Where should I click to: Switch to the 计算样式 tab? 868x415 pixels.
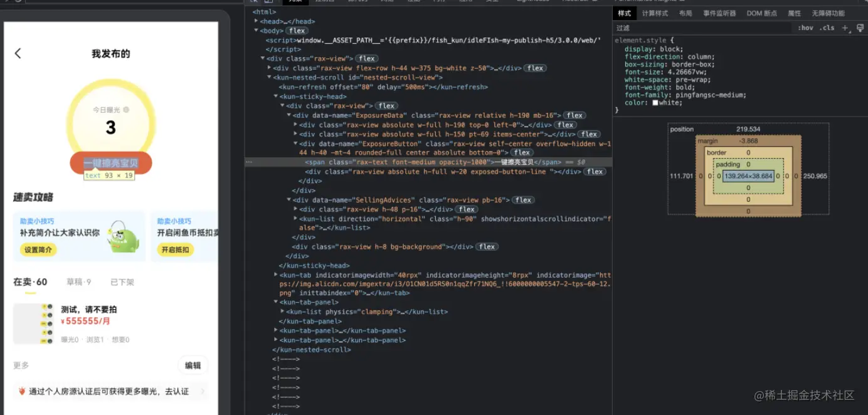(655, 13)
